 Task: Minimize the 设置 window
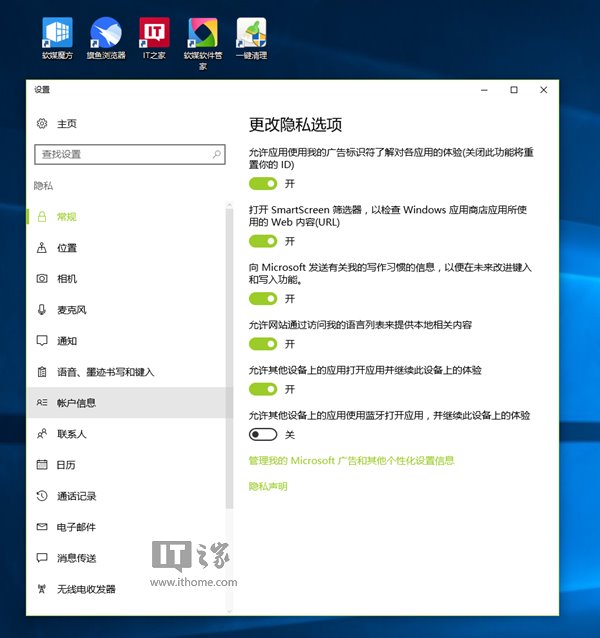[x=484, y=90]
